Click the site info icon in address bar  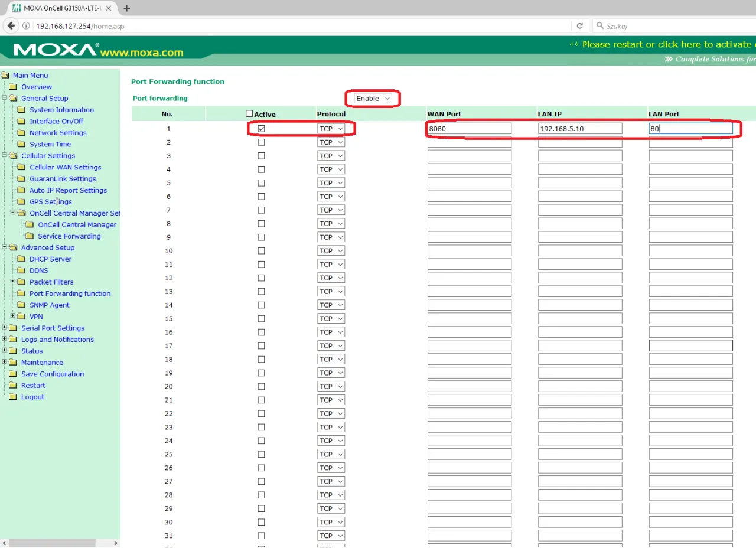pos(27,26)
